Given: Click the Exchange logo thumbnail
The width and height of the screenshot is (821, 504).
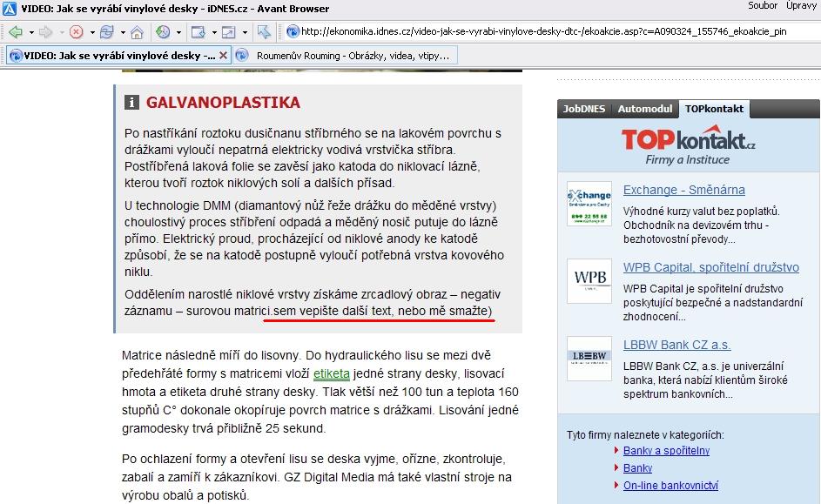Looking at the screenshot, I should (589, 204).
